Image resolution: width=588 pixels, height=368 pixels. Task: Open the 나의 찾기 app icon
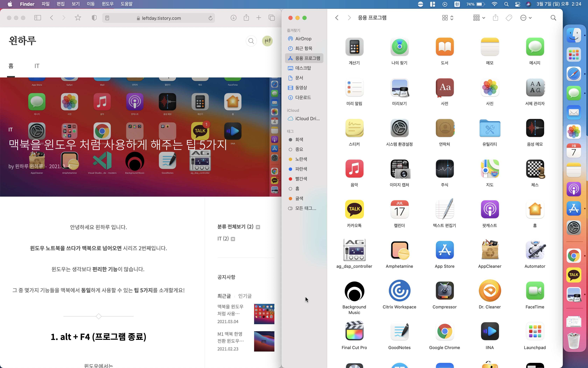click(400, 47)
